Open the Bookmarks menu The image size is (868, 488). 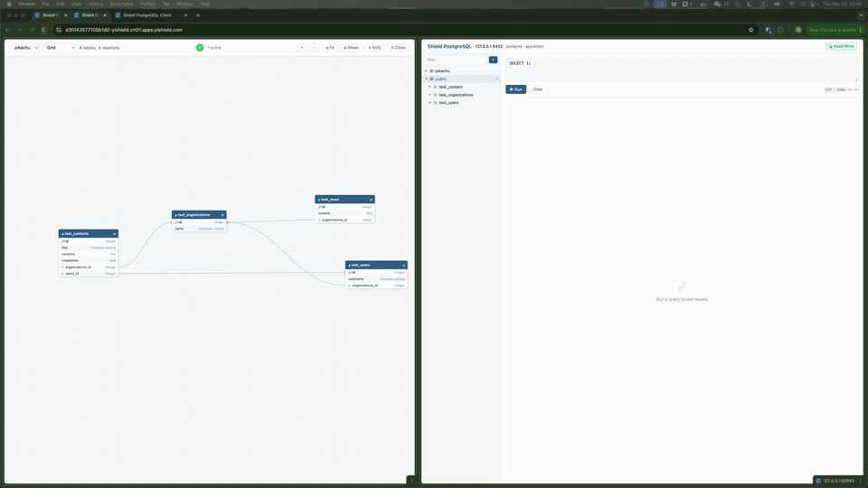pyautogui.click(x=121, y=4)
